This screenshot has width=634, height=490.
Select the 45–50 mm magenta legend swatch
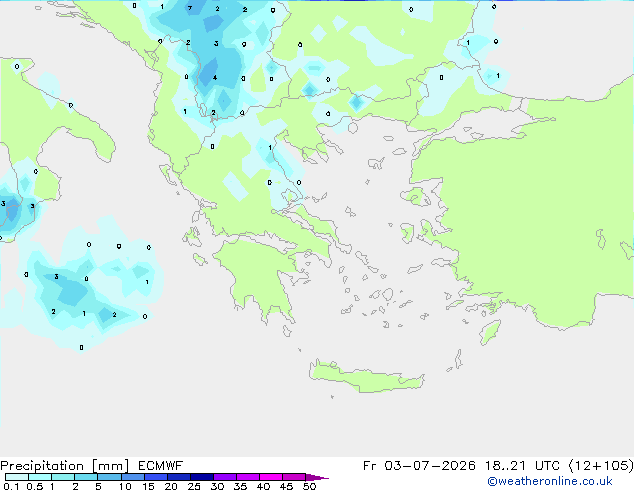294,477
